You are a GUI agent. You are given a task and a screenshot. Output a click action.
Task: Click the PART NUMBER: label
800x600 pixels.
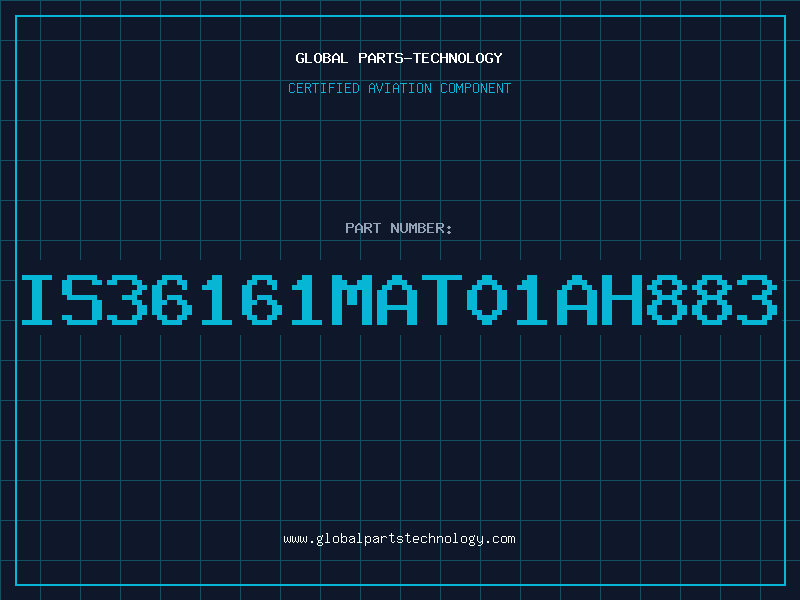click(x=399, y=228)
